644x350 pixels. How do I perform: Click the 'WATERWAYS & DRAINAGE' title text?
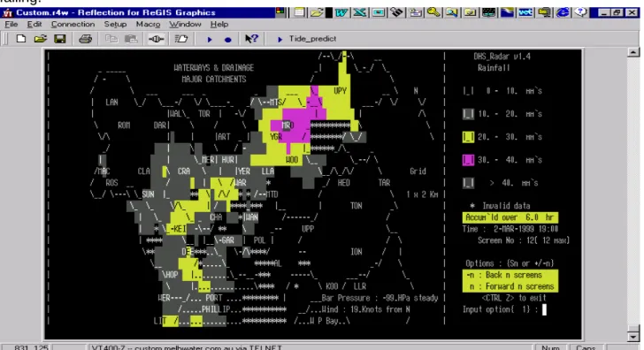click(x=213, y=68)
